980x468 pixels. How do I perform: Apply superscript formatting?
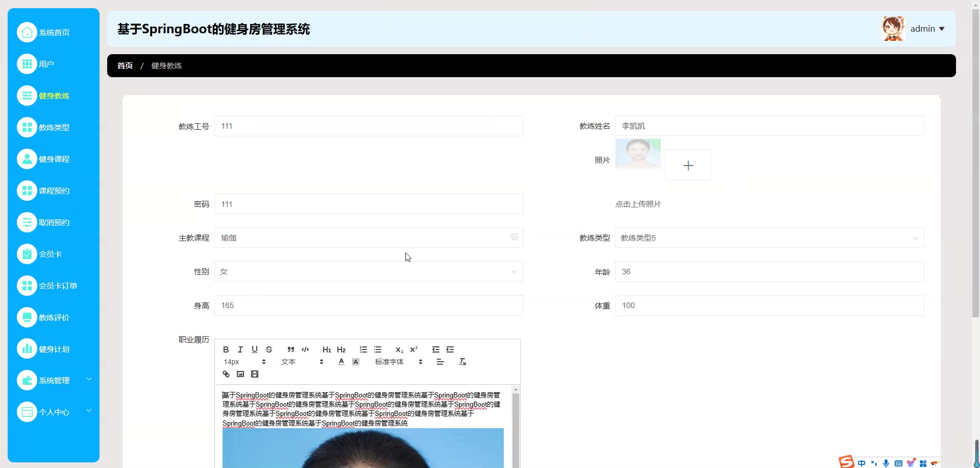click(414, 349)
